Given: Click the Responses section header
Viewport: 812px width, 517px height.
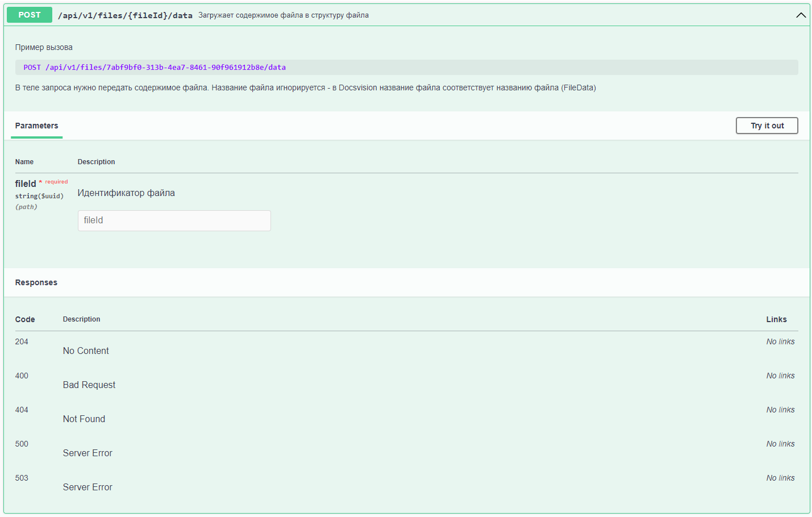Looking at the screenshot, I should coord(36,282).
